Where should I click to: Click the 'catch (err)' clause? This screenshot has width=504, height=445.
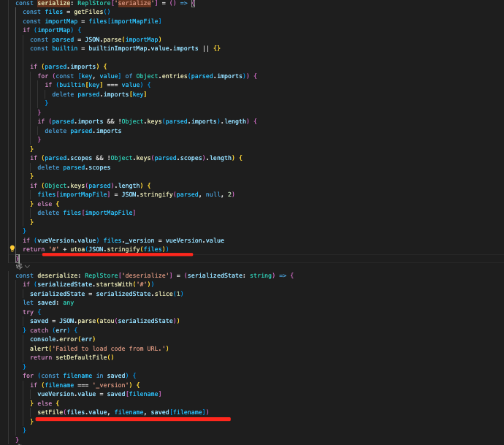coord(50,330)
